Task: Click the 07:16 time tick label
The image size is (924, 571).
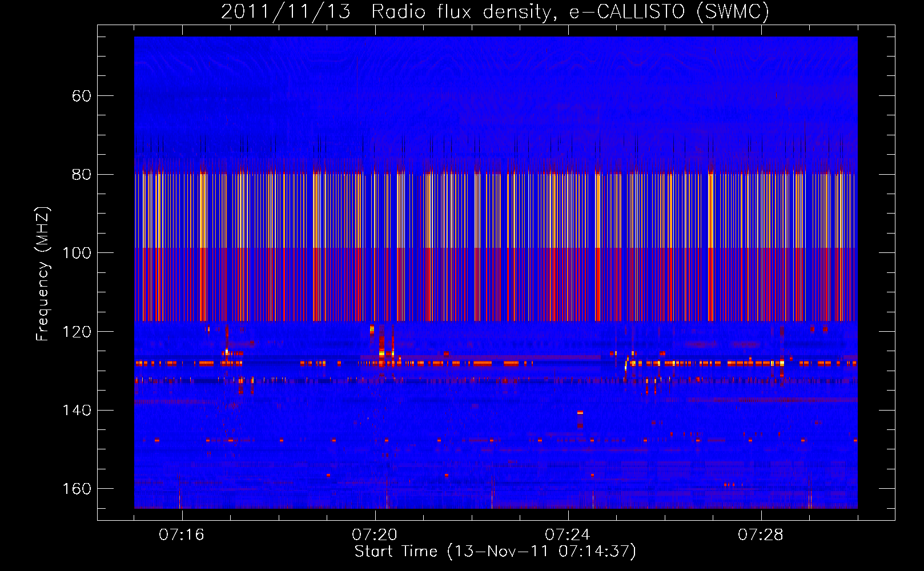Action: 182,535
